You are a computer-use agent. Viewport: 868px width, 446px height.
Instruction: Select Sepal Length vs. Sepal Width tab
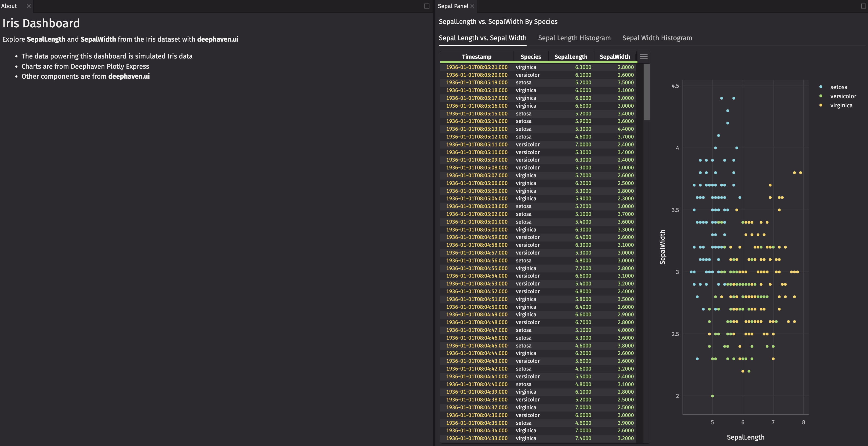coord(482,38)
